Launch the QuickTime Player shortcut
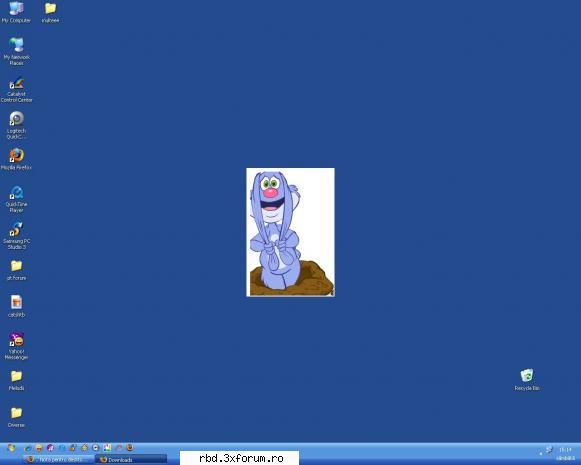 coord(16,199)
